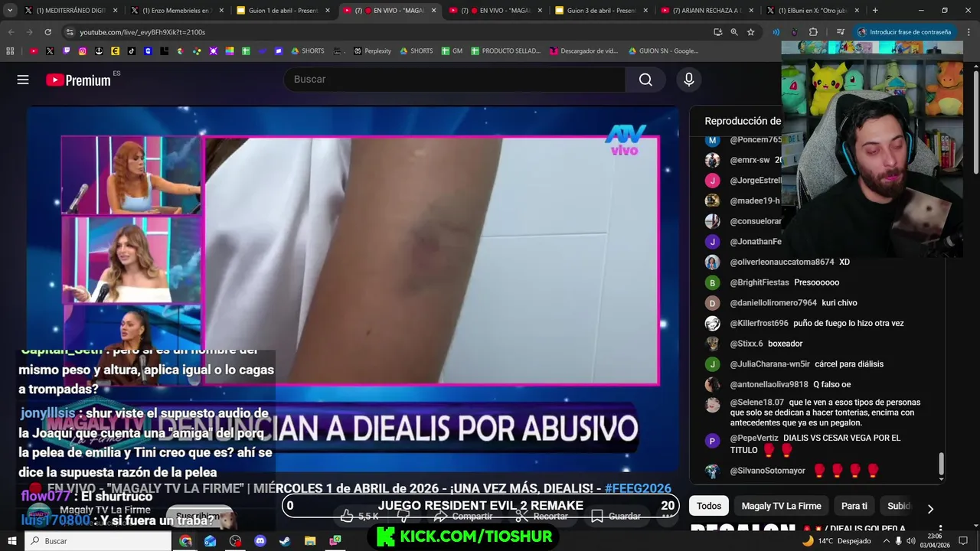Screen dimensions: 980x551
Task: Bookmark this page with the star icon
Action: click(750, 32)
